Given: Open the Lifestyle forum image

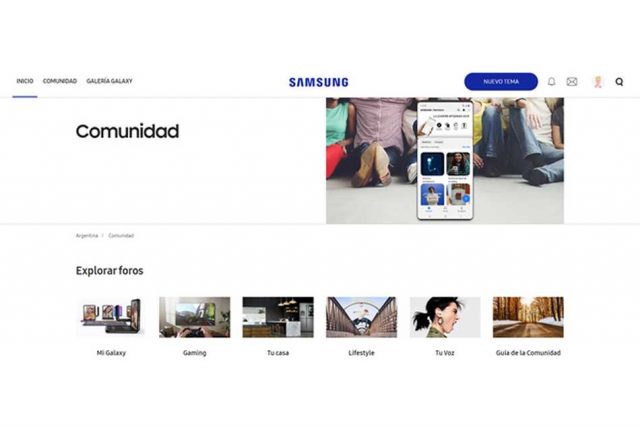Looking at the screenshot, I should coord(361,317).
